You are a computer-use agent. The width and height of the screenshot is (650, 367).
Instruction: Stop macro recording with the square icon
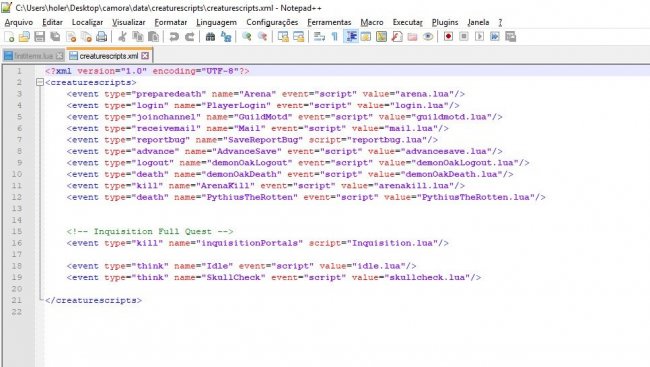pyautogui.click(x=464, y=37)
